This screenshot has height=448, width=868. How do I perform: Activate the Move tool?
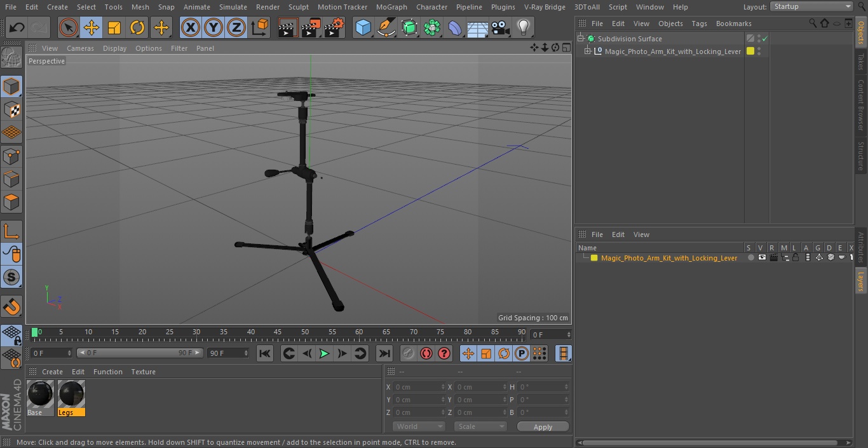(92, 27)
